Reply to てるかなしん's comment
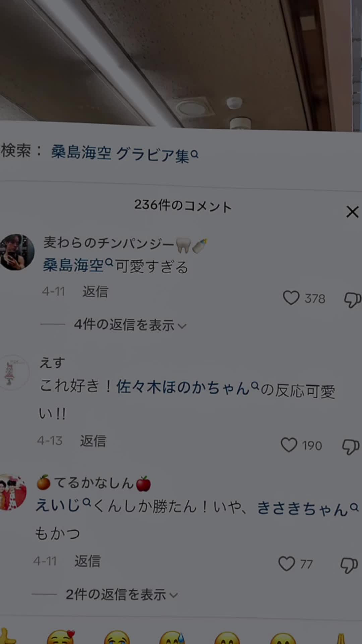362x644 pixels. (87, 561)
